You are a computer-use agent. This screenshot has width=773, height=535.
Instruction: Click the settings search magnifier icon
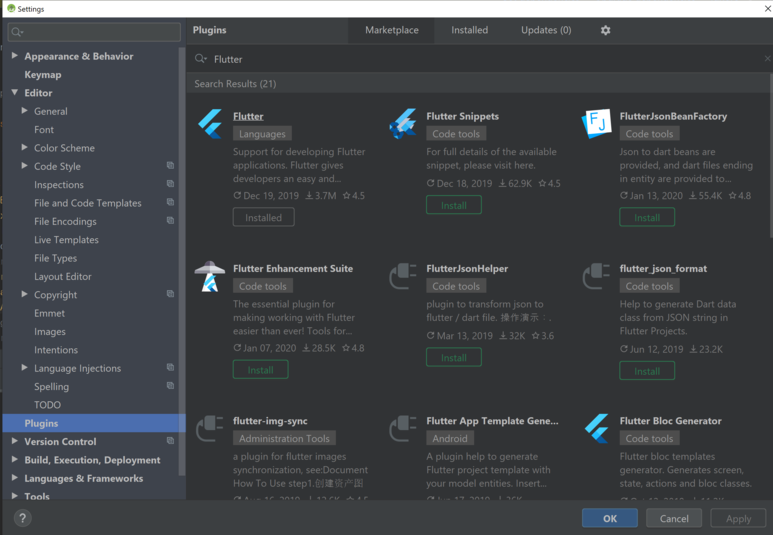17,32
